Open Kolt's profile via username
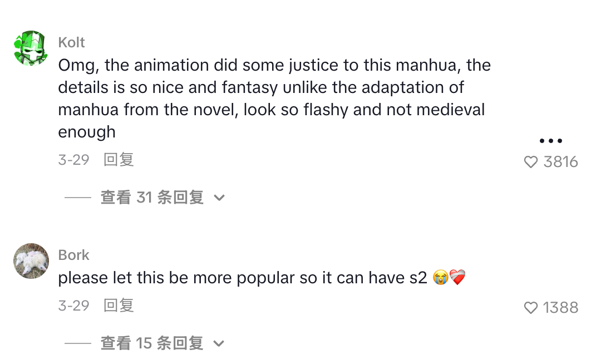Viewport: 591px width, 364px height. [x=71, y=42]
